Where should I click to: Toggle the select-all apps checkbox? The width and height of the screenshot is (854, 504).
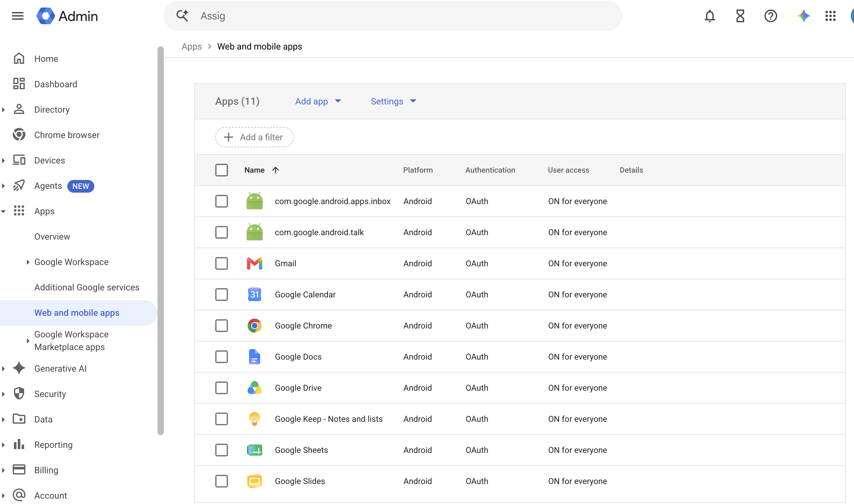tap(222, 170)
